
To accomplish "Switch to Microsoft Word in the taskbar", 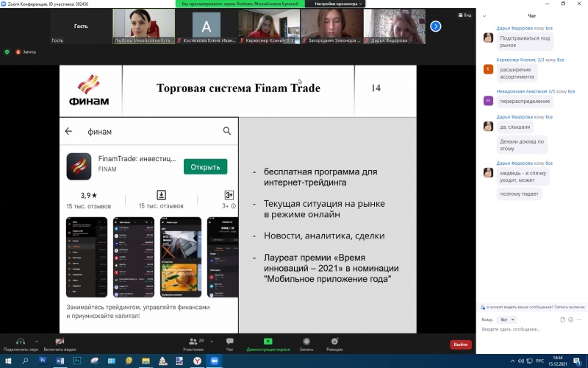I will (60, 361).
